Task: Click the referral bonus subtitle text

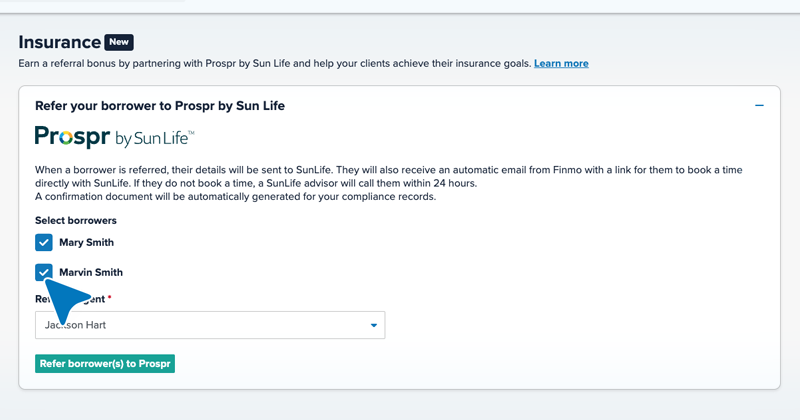Action: point(275,64)
